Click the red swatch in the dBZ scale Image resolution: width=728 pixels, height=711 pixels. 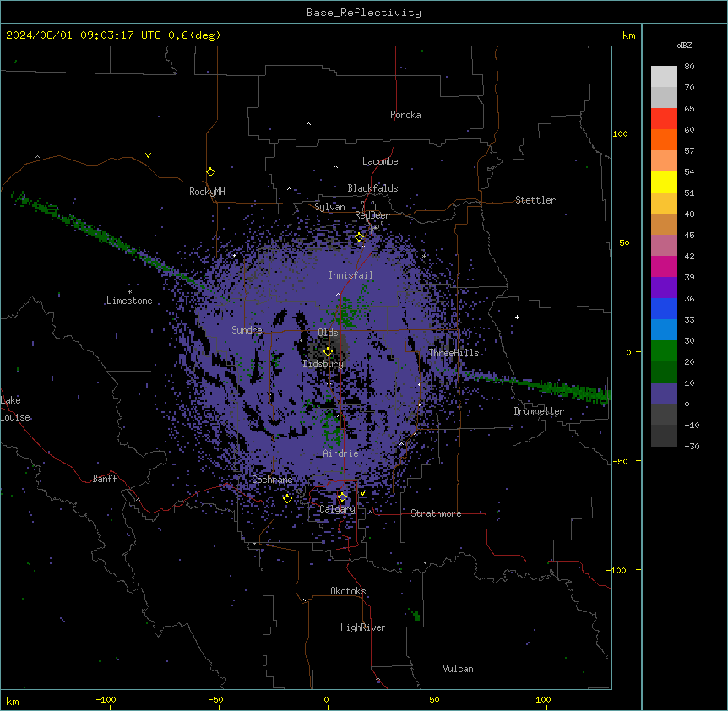point(664,118)
